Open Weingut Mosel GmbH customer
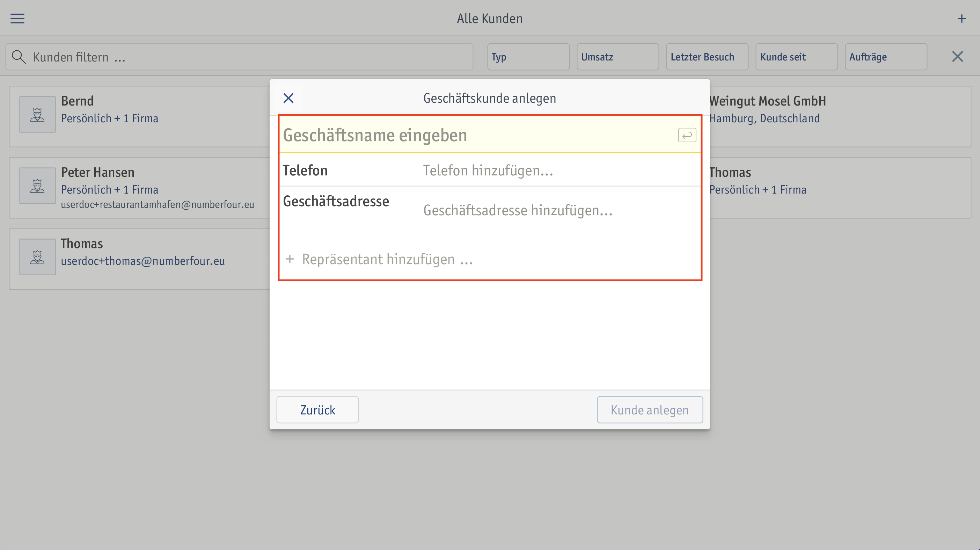The width and height of the screenshot is (980, 550). coord(840,116)
